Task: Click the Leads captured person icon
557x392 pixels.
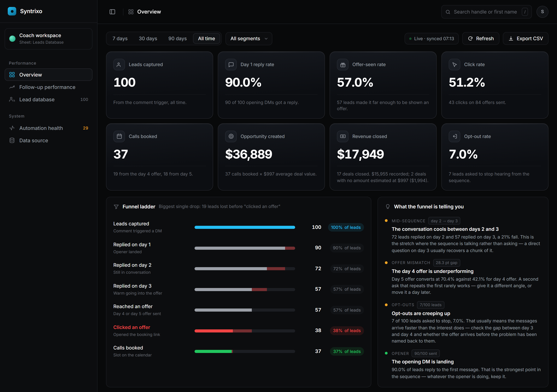Action: (119, 65)
